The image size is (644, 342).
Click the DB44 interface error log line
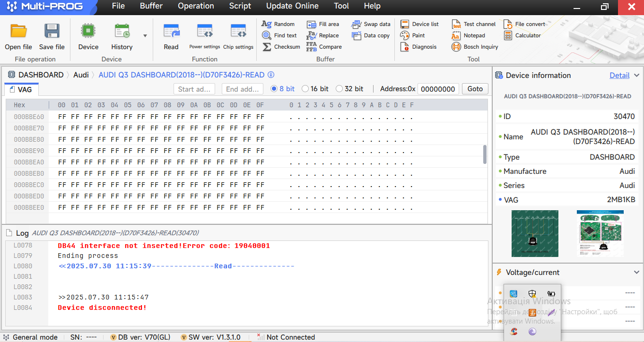pos(164,246)
